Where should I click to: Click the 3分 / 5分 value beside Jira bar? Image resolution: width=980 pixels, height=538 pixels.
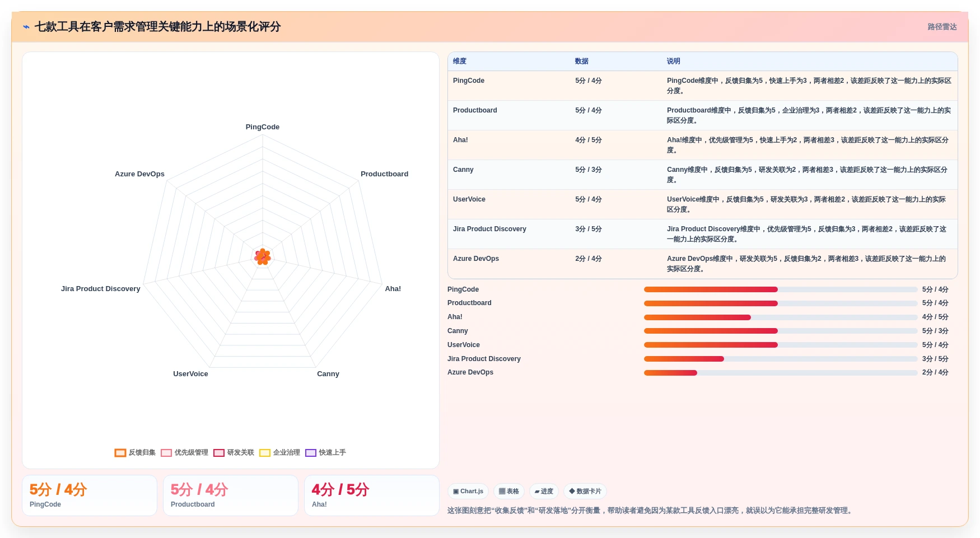click(x=935, y=359)
